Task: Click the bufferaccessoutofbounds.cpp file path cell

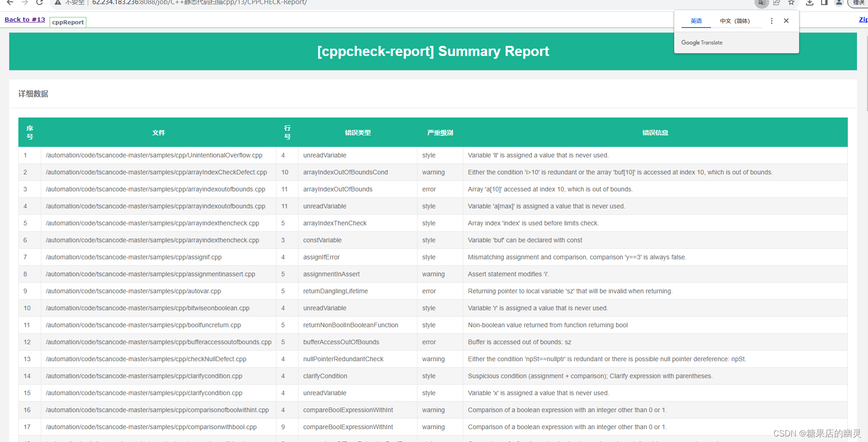Action: pos(158,342)
